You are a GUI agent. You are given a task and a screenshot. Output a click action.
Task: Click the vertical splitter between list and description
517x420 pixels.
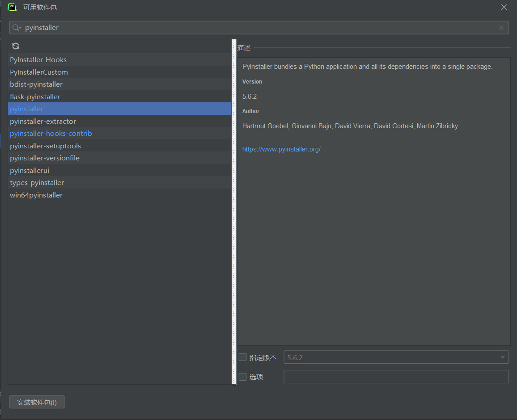[x=234, y=212]
